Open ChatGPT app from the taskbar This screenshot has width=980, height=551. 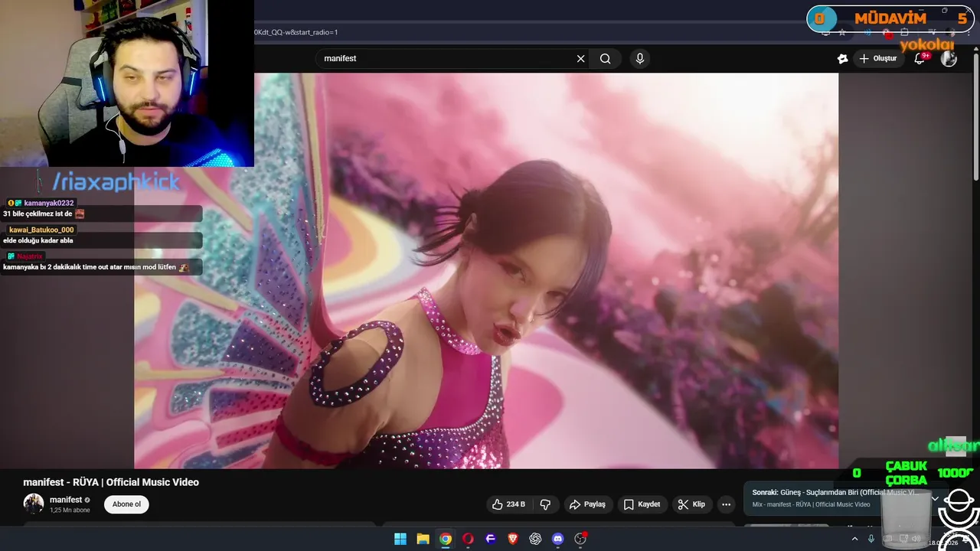(x=535, y=539)
